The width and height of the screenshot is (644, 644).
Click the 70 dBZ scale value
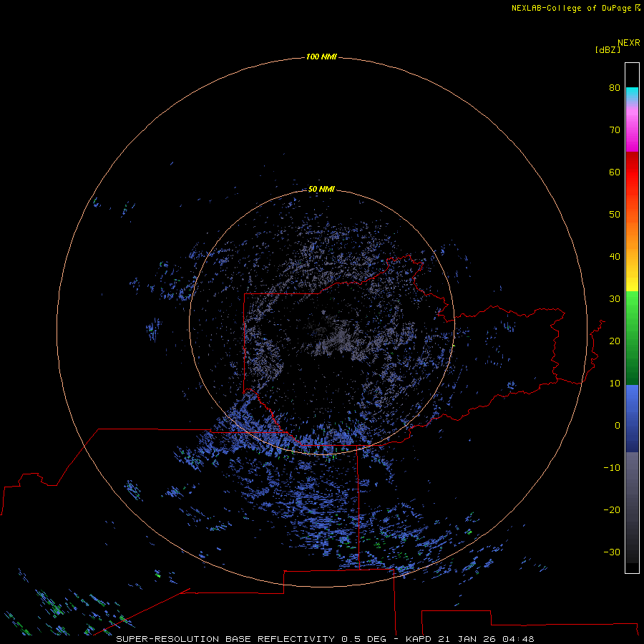click(x=615, y=130)
